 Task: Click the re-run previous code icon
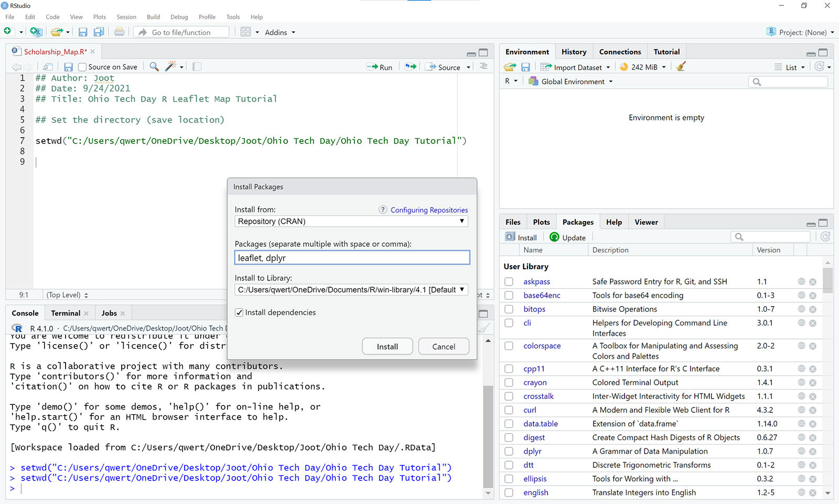(x=411, y=67)
